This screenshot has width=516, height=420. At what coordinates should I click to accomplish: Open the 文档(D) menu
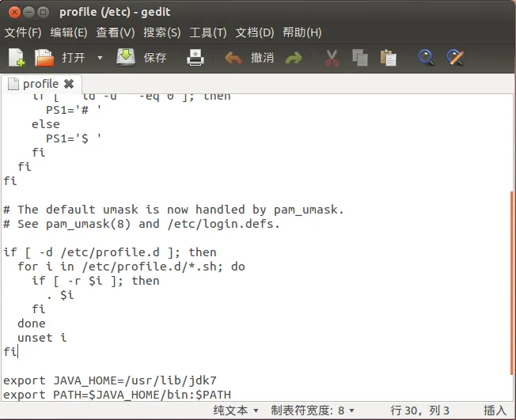[x=255, y=32]
